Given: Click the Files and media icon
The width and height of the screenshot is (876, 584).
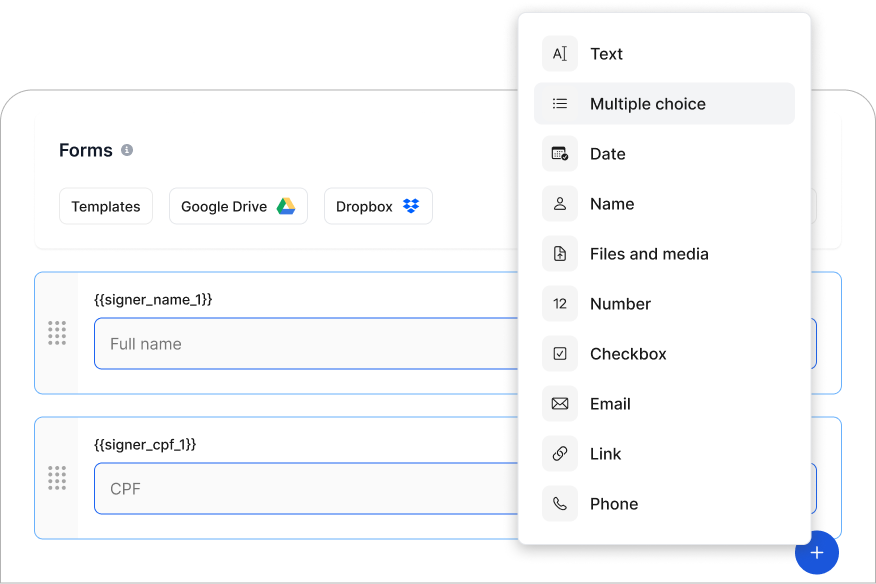Looking at the screenshot, I should point(560,254).
